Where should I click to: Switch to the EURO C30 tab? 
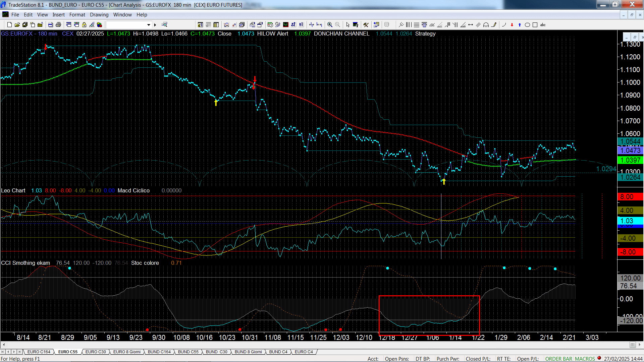[96, 352]
